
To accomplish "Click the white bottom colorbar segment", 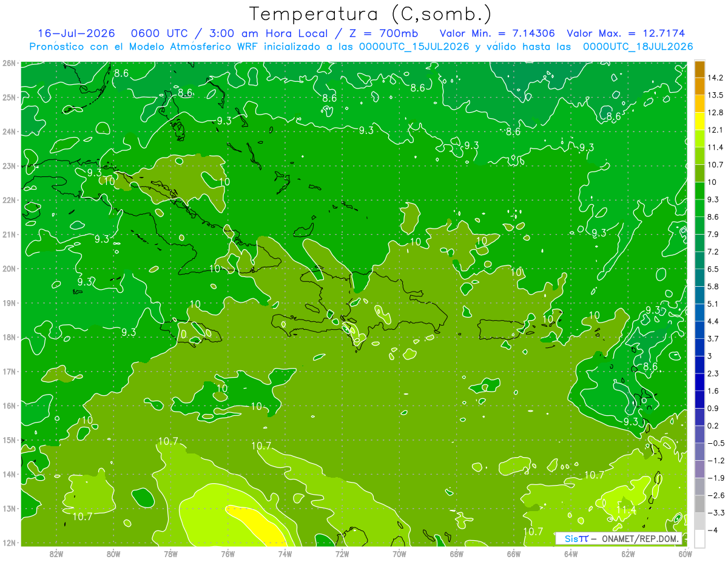I will (x=700, y=538).
